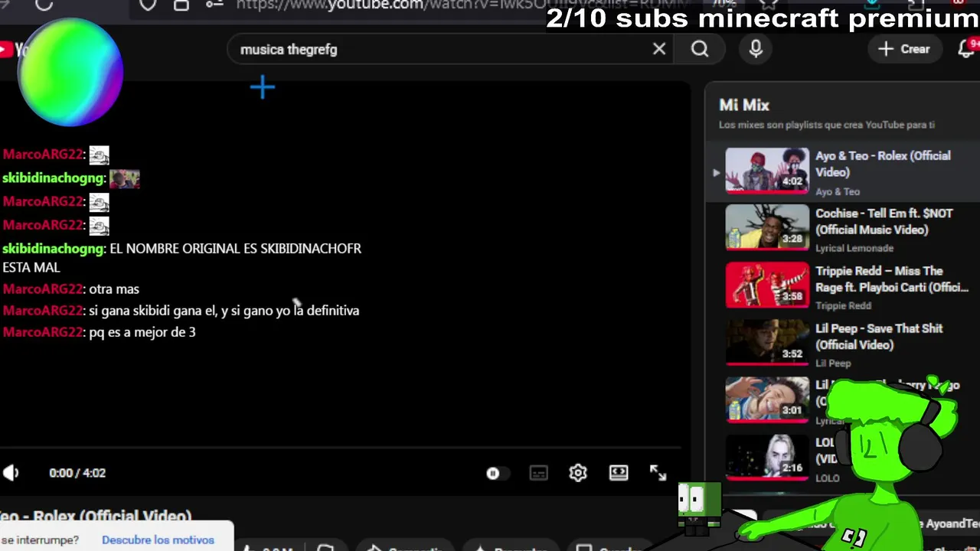Click chat message 'otra mas'
The image size is (980, 551).
coord(114,289)
